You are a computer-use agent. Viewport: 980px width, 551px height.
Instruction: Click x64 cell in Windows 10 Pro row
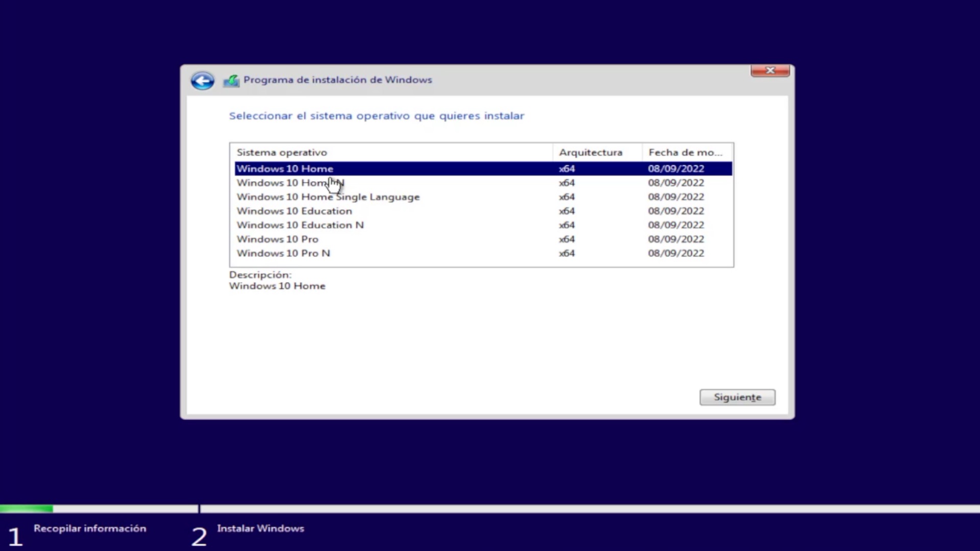click(567, 239)
